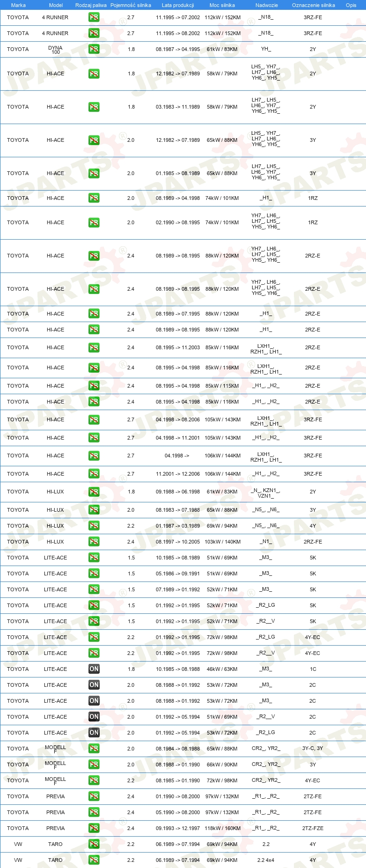Click the 'Pojemność silnika' column header
The height and width of the screenshot is (868, 366).
[x=131, y=5]
